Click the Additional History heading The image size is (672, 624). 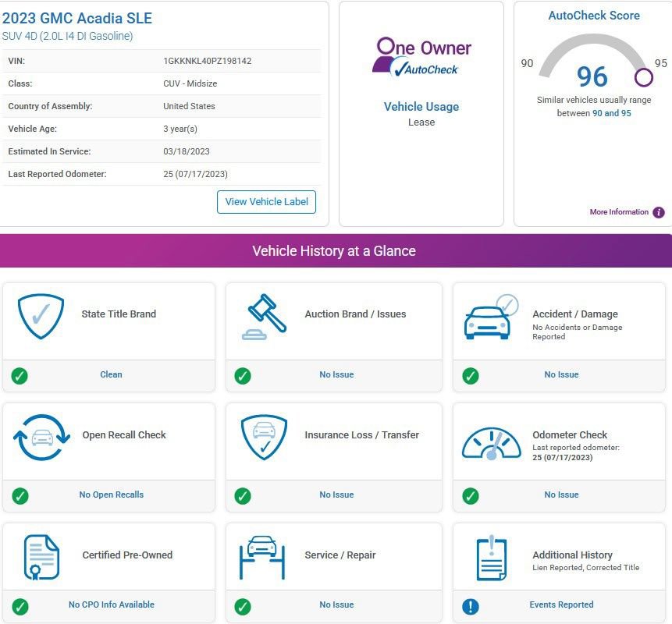coord(572,555)
